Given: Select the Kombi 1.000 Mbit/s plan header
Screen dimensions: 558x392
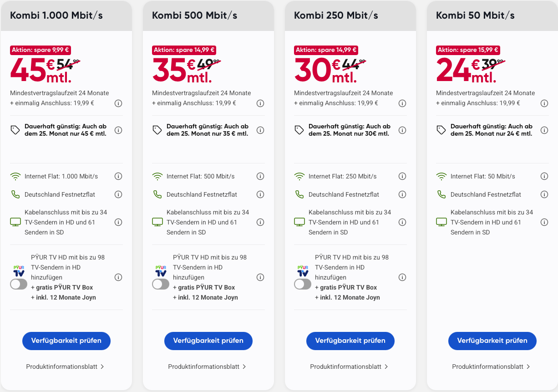Looking at the screenshot, I should 56,15.
